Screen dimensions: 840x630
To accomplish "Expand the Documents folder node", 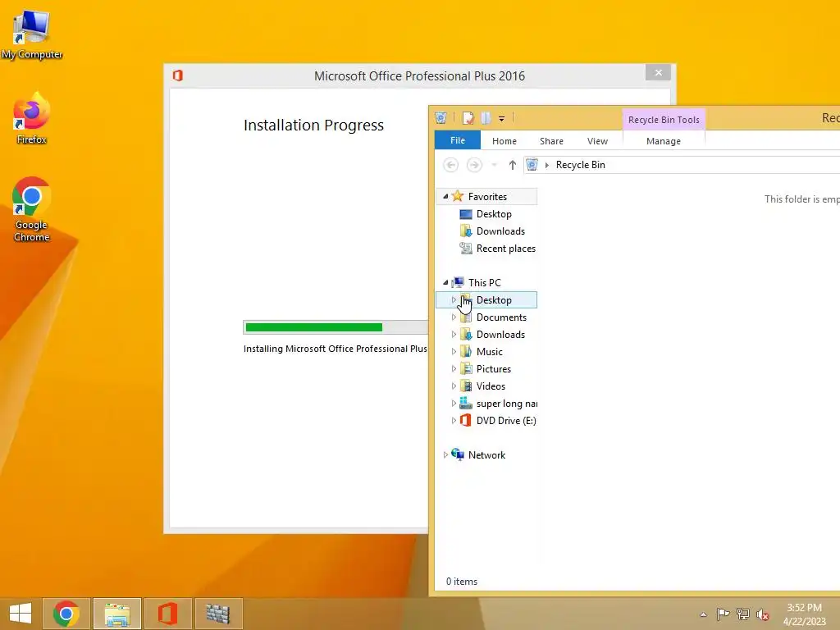I will pos(454,317).
